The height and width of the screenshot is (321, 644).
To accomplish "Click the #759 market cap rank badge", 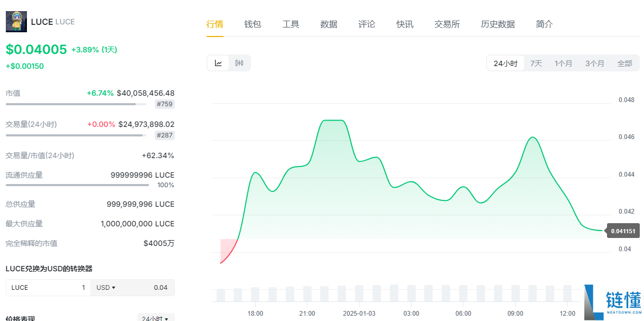I will (x=165, y=104).
